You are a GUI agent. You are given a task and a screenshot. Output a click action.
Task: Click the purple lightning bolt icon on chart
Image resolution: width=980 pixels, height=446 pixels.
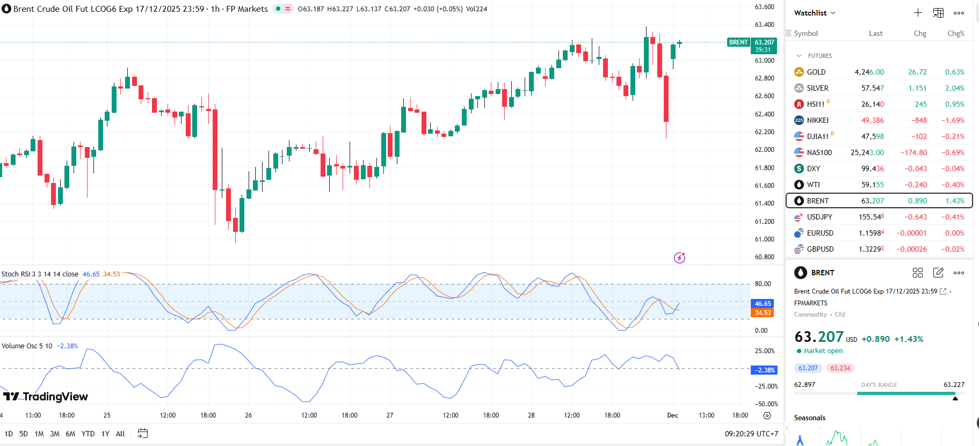679,258
